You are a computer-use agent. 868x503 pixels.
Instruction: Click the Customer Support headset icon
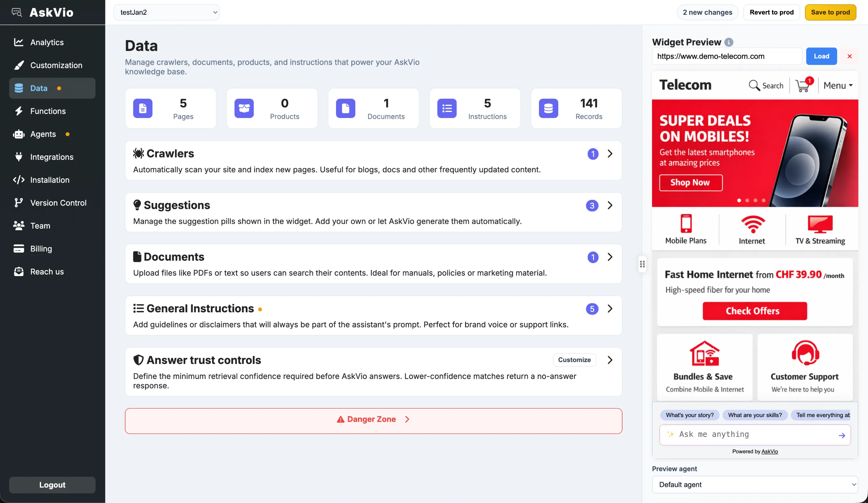(805, 353)
